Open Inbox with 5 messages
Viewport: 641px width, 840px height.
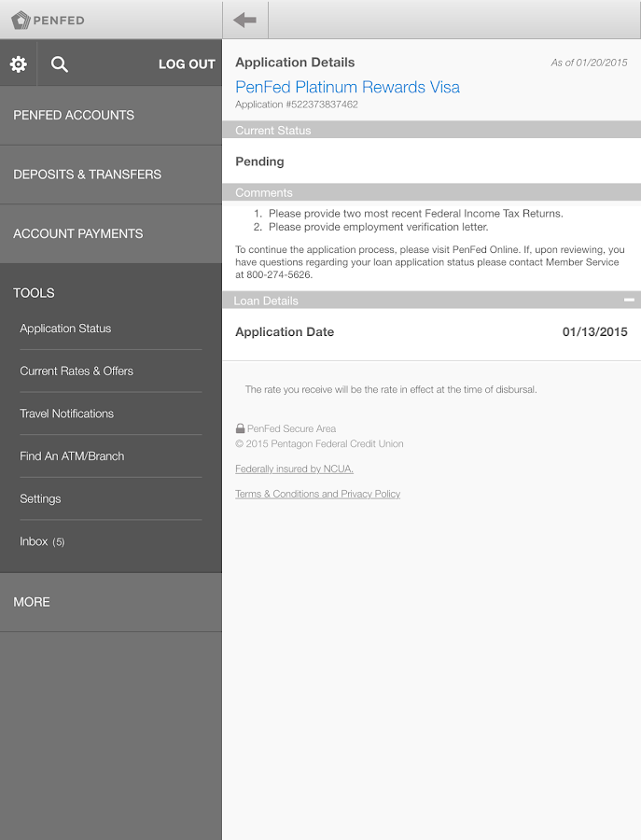42,542
